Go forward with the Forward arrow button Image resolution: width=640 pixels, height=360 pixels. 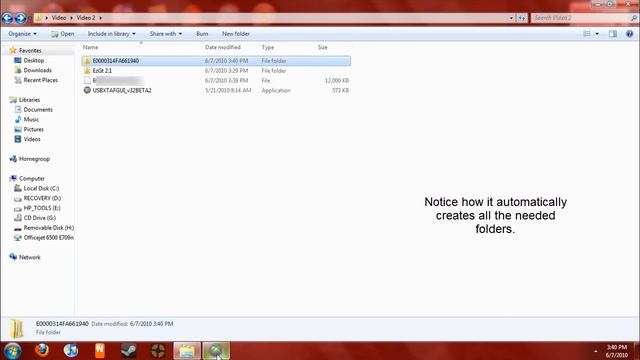point(20,18)
